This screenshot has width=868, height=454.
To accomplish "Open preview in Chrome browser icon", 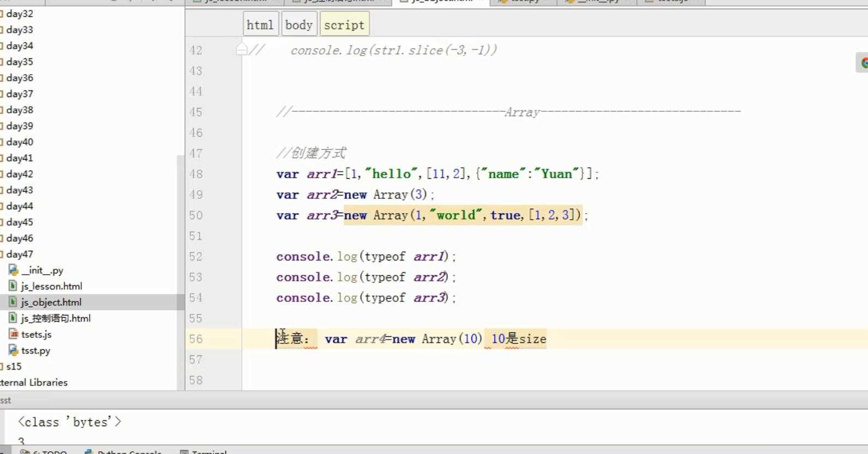I will 864,63.
